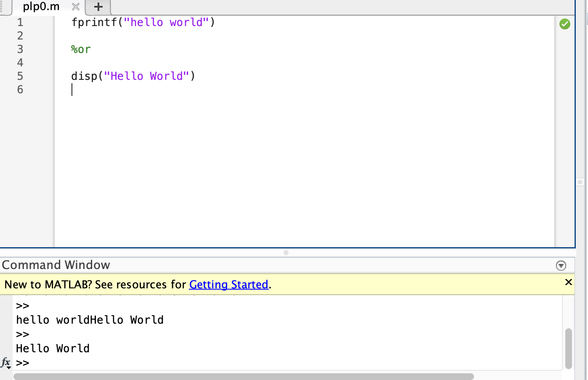Select the Hello World output text
This screenshot has height=380, width=588.
[53, 348]
